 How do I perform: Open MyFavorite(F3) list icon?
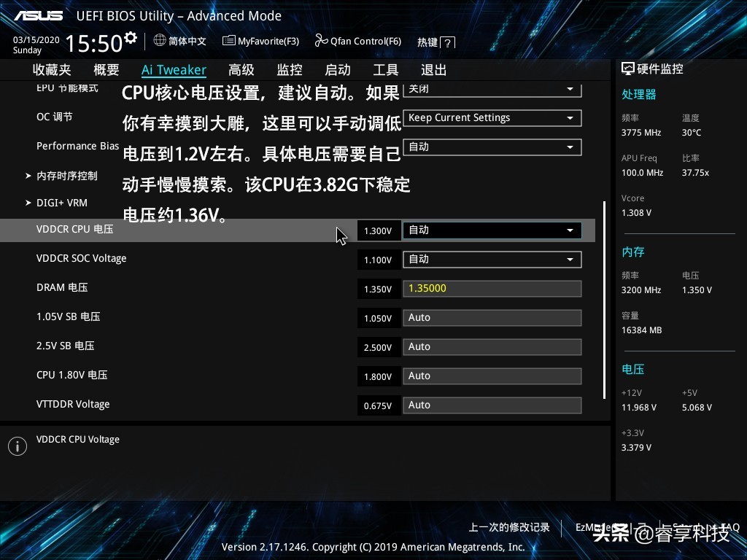[x=229, y=41]
